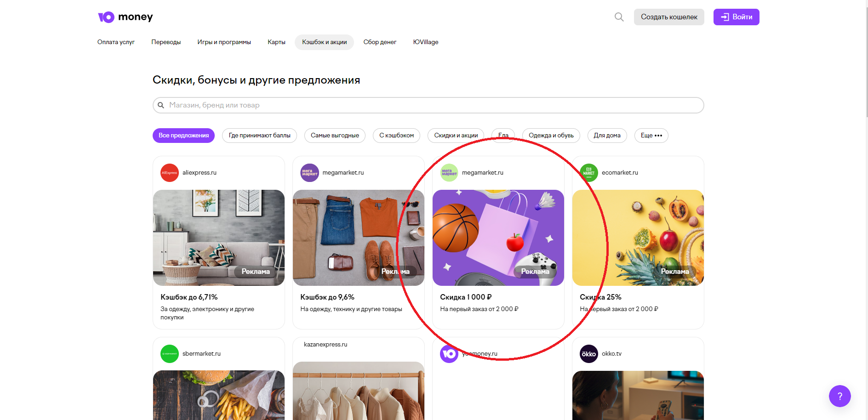Open the yoomoney.ru offer logo
This screenshot has height=420, width=868.
(x=449, y=354)
